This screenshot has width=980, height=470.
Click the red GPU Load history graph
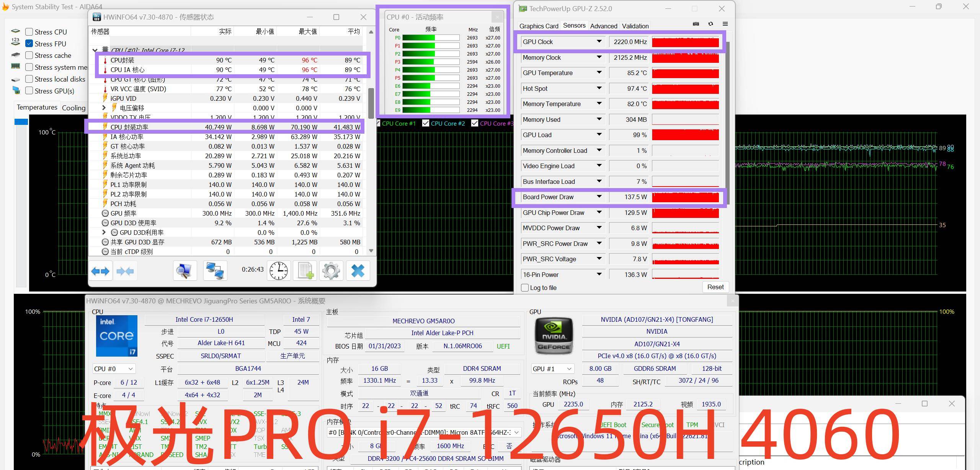685,135
